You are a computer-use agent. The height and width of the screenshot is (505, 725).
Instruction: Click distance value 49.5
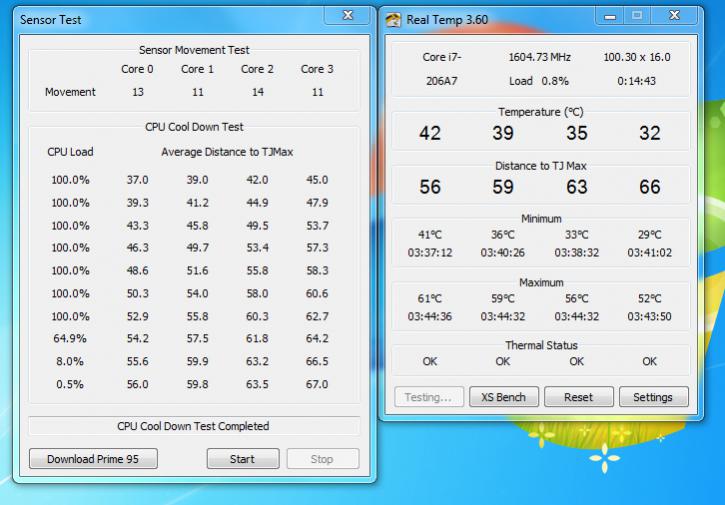point(257,226)
